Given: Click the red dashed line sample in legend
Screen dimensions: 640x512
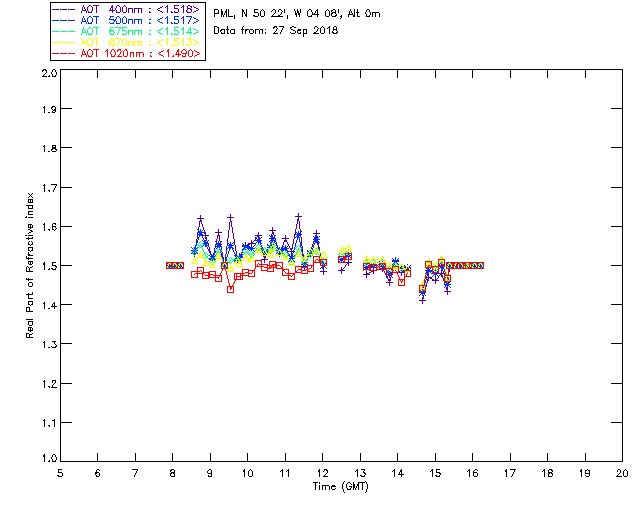Looking at the screenshot, I should [x=64, y=53].
